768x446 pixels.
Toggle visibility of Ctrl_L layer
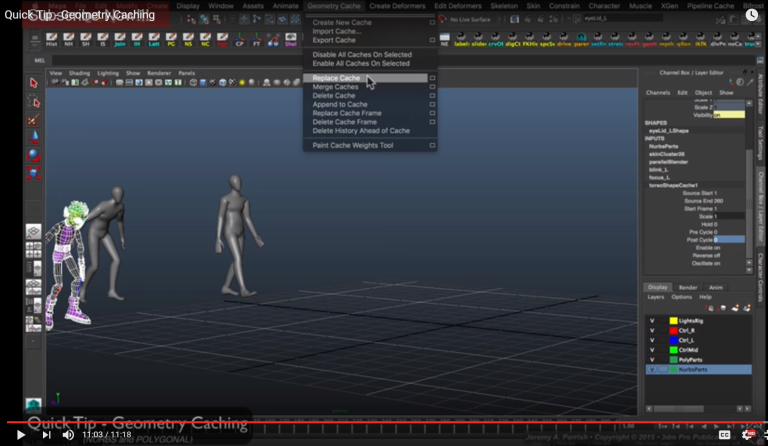tap(652, 340)
